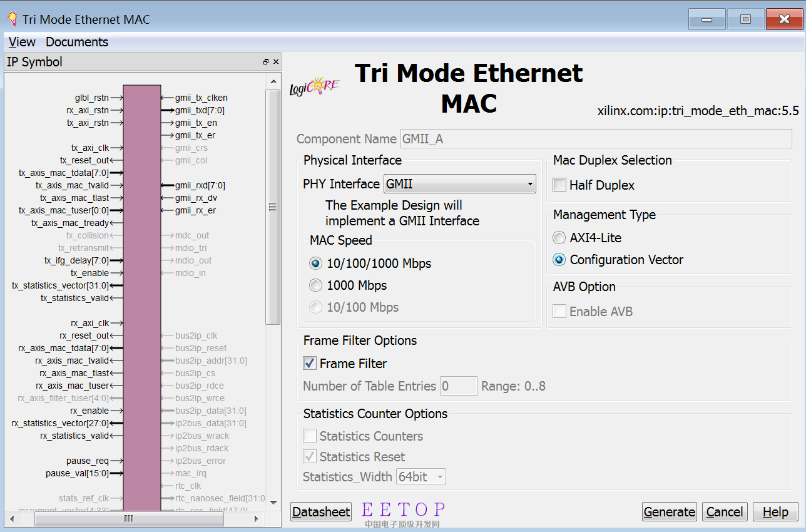Open the Datasheet
The width and height of the screenshot is (806, 532).
click(321, 512)
